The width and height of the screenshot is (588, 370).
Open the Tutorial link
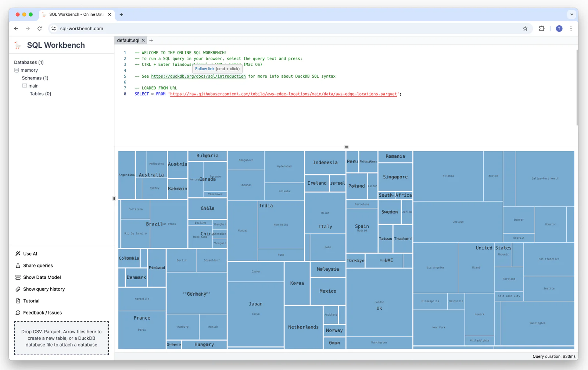pyautogui.click(x=27, y=301)
